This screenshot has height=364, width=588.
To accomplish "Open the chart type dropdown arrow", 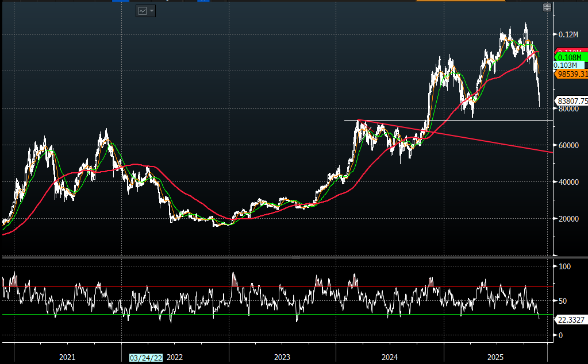I will pyautogui.click(x=152, y=11).
